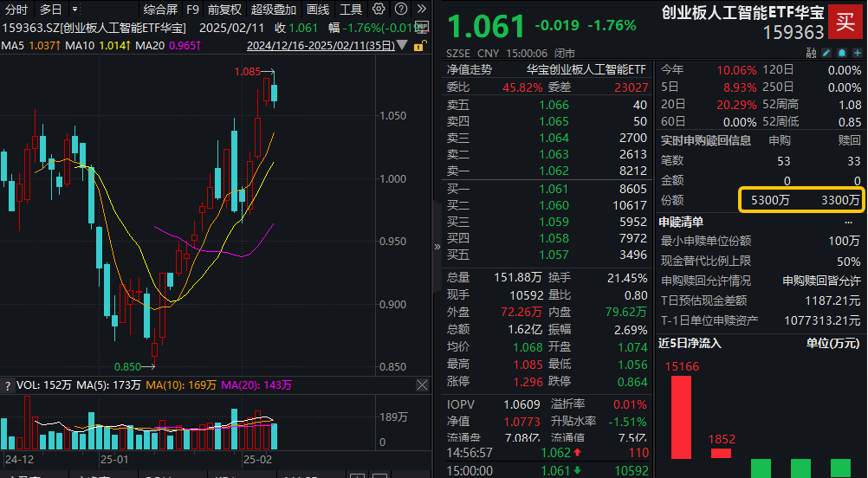Open the 工具 menu
The image size is (868, 478).
351,10
